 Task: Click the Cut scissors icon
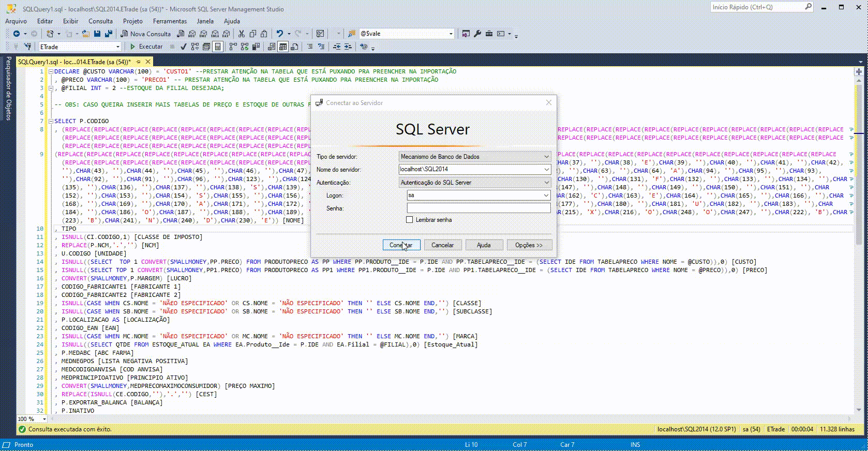pos(242,34)
